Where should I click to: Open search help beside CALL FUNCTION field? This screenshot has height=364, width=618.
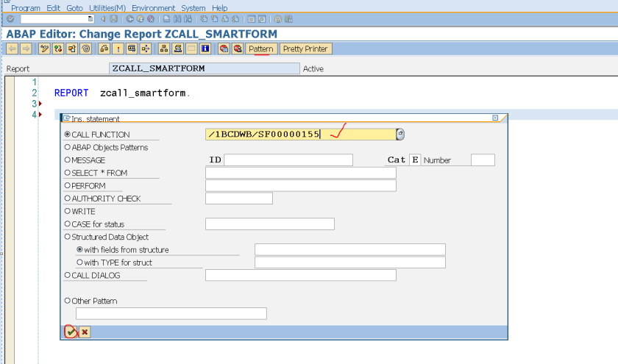coord(400,134)
